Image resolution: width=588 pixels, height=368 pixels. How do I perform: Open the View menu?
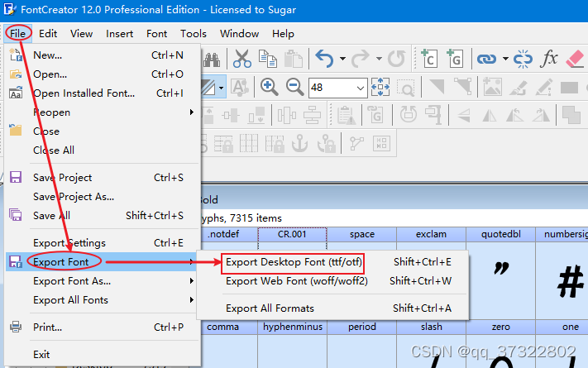[81, 34]
